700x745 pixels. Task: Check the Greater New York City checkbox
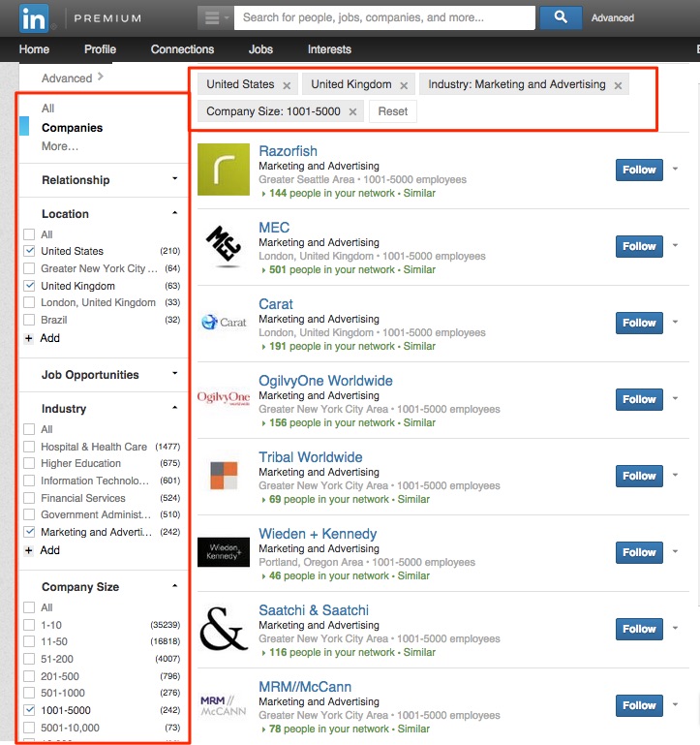click(29, 268)
